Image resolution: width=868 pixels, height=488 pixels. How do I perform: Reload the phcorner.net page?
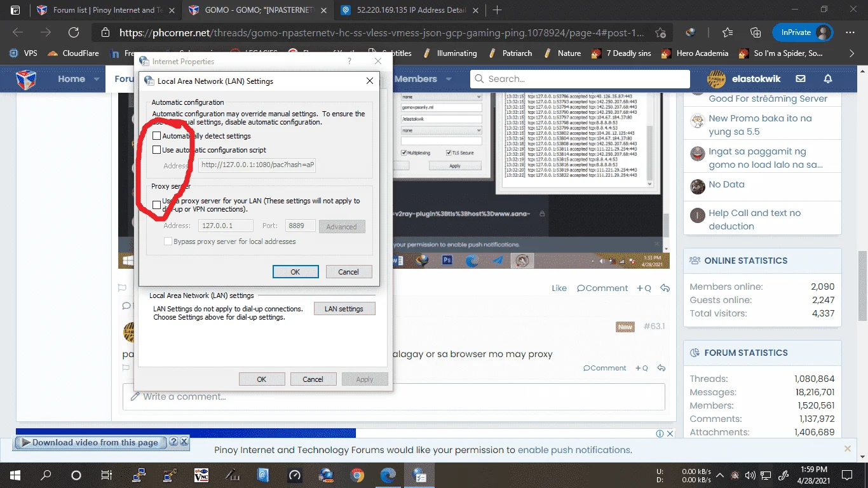74,32
